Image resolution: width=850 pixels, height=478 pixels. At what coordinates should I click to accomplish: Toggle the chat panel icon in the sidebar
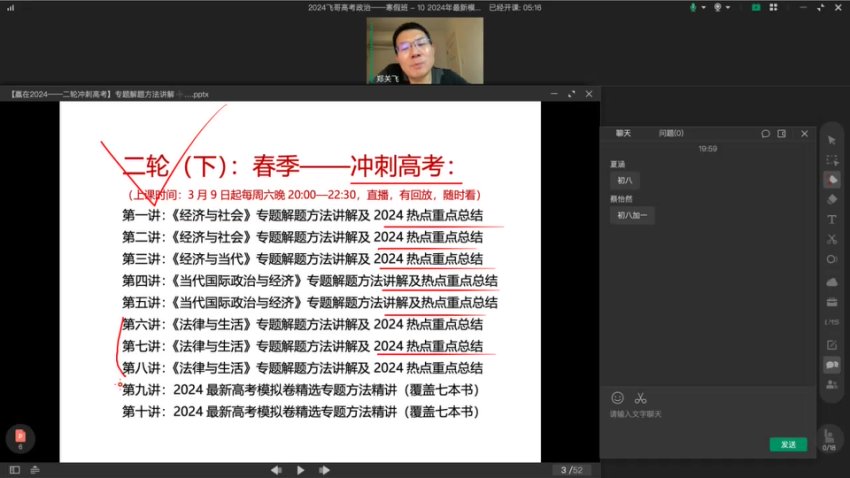click(x=831, y=365)
